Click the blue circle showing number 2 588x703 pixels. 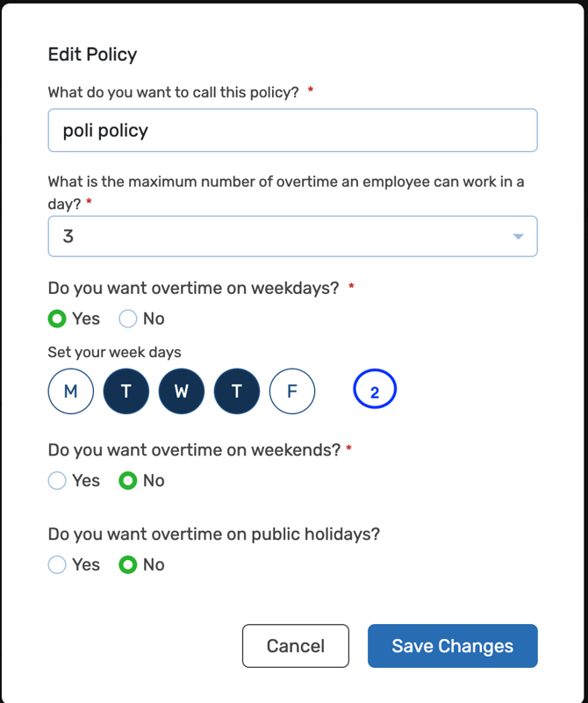375,391
